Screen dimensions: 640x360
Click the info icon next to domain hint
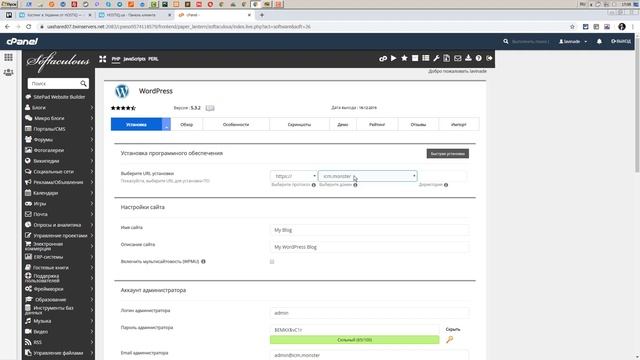pyautogui.click(x=356, y=185)
